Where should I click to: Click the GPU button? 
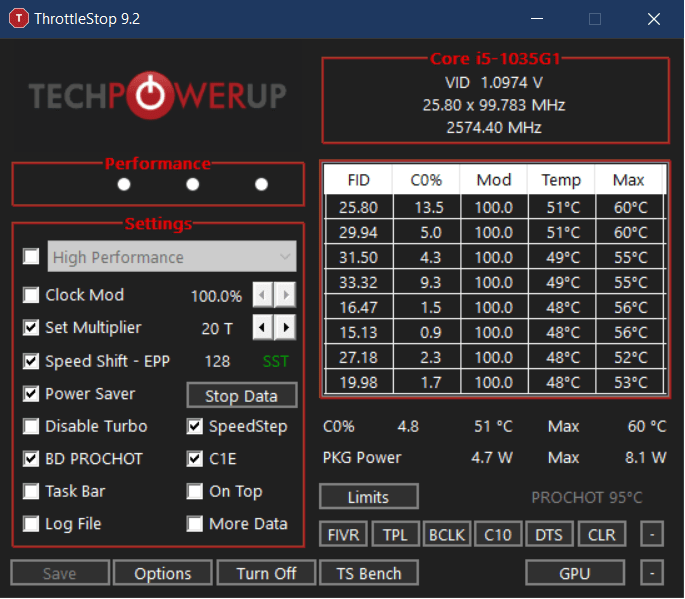tap(575, 572)
